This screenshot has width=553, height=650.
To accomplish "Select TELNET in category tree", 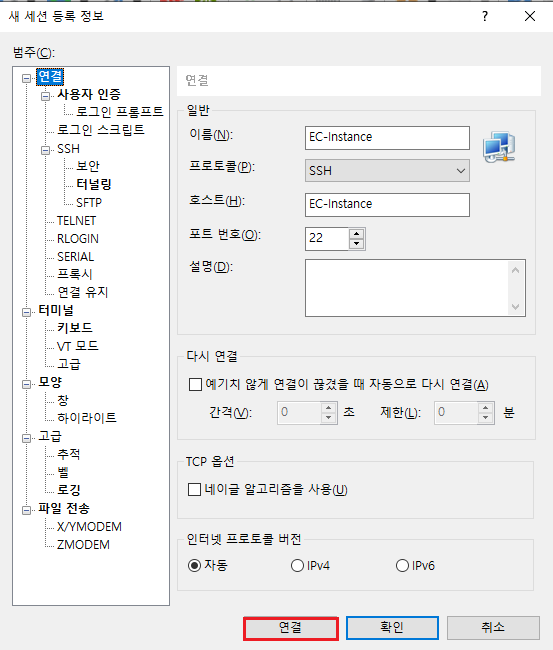I will [77, 221].
